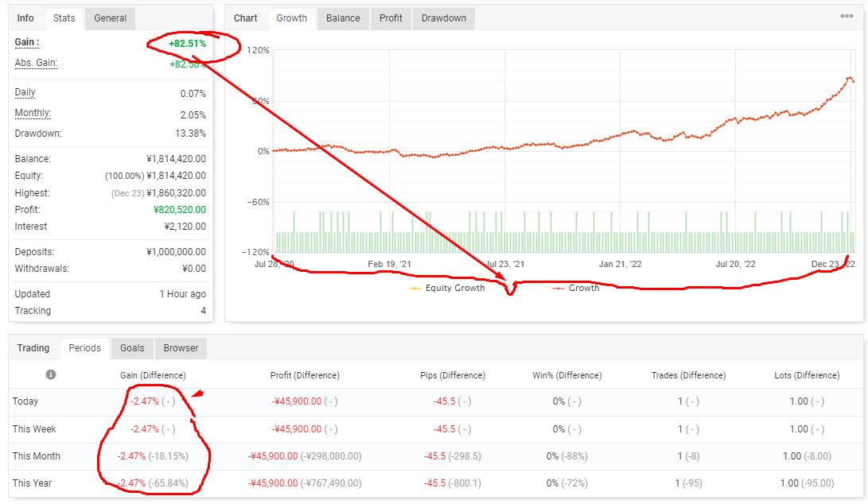Click the Win% (Difference) column header
Screen dimensions: 868x504
[x=566, y=375]
